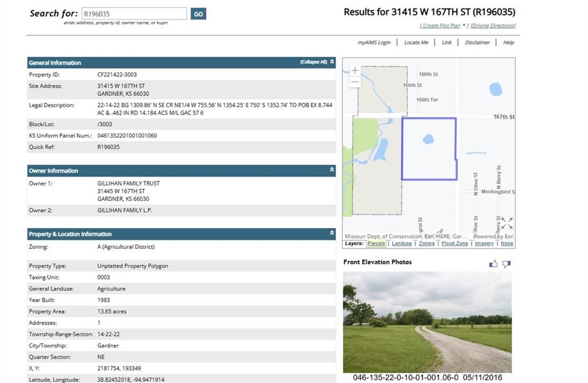Image resolution: width=588 pixels, height=383 pixels.
Task: Give a thumbs up to the photos
Action: click(493, 264)
